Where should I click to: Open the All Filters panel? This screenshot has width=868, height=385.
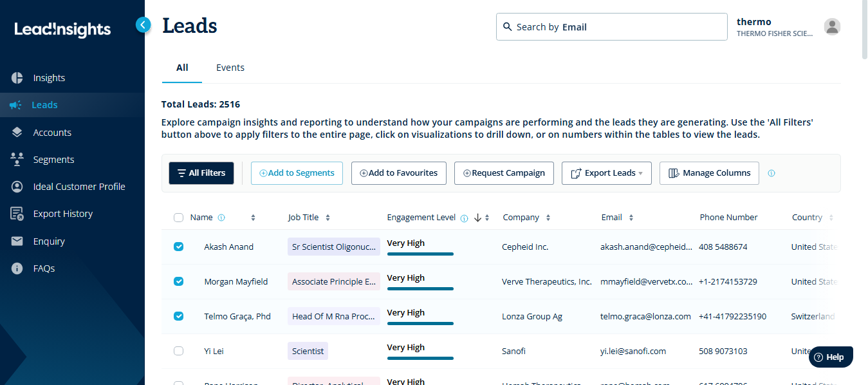point(201,173)
